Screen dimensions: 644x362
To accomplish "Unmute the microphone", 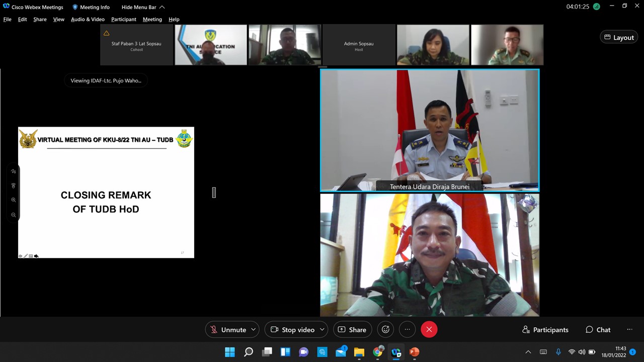I will [x=228, y=330].
